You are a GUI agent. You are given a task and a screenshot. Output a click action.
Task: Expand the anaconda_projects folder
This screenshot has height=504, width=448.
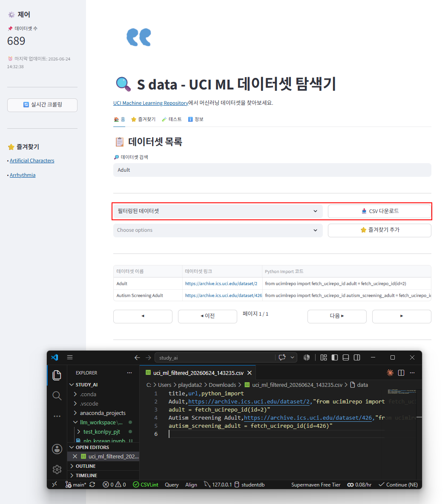(103, 413)
